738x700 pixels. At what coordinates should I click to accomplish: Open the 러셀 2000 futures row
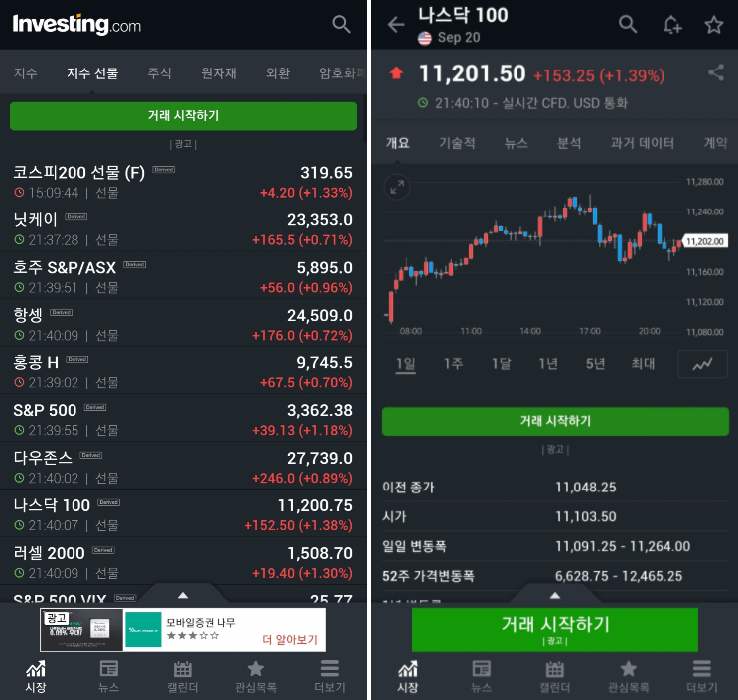[183, 562]
